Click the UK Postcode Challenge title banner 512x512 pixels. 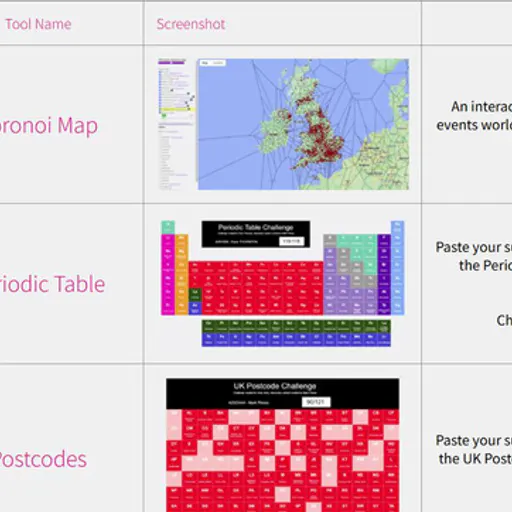283,394
